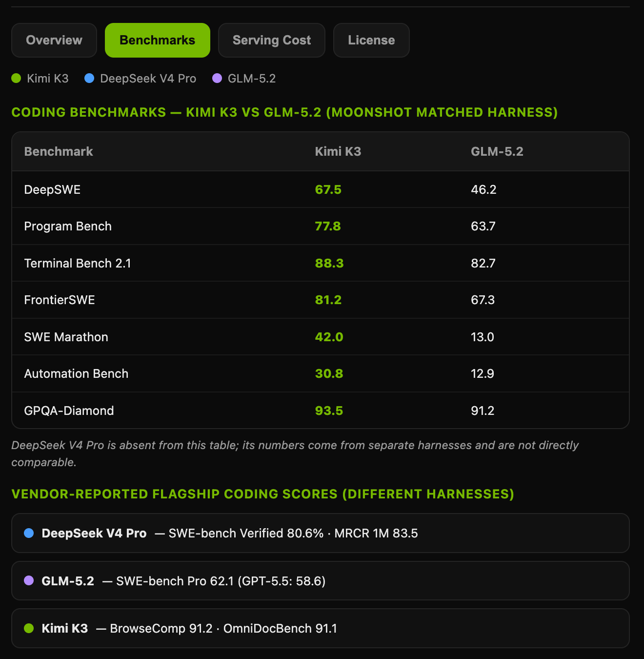Switch to the Overview tab
The height and width of the screenshot is (659, 644).
coord(54,40)
